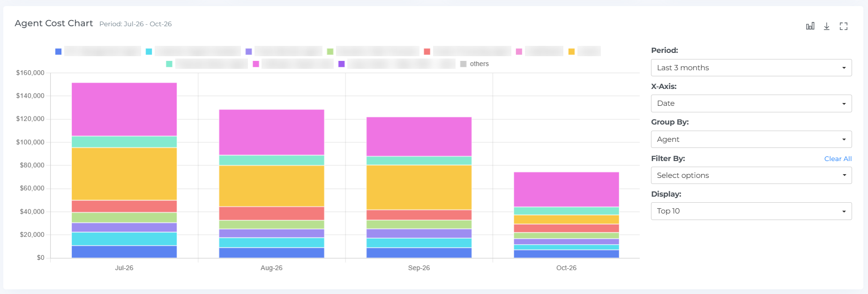
Task: Expand the chart to fullscreen
Action: 844,26
